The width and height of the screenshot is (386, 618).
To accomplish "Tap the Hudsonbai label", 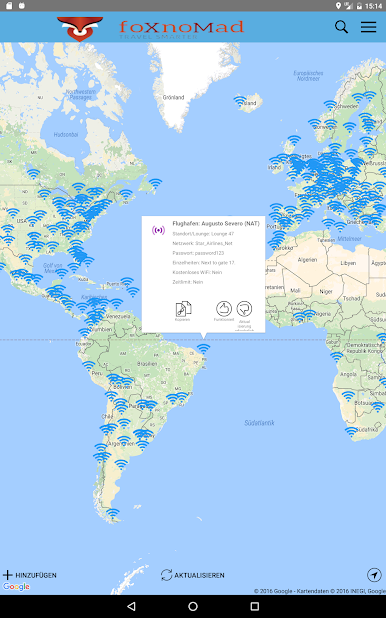I will point(66,134).
